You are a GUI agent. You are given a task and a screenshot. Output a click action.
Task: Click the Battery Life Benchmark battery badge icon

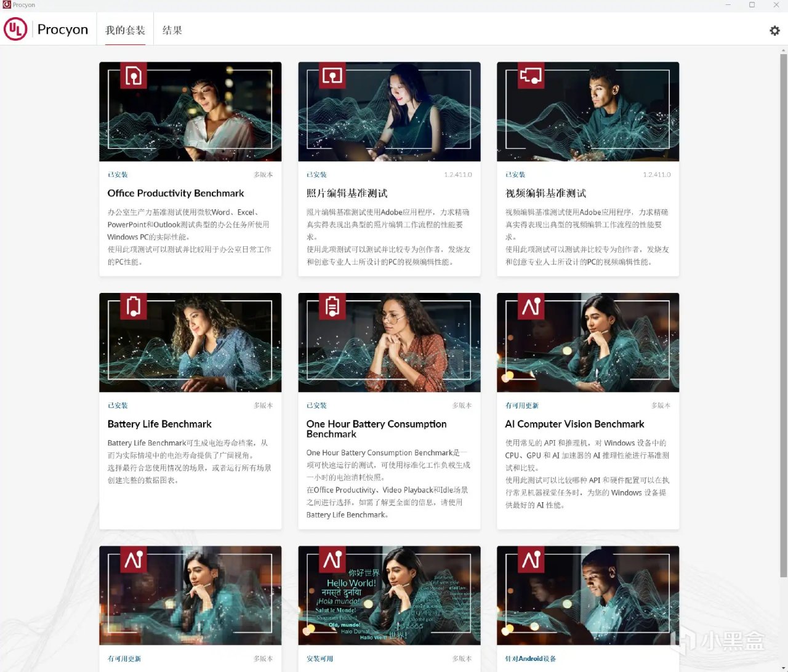point(134,306)
